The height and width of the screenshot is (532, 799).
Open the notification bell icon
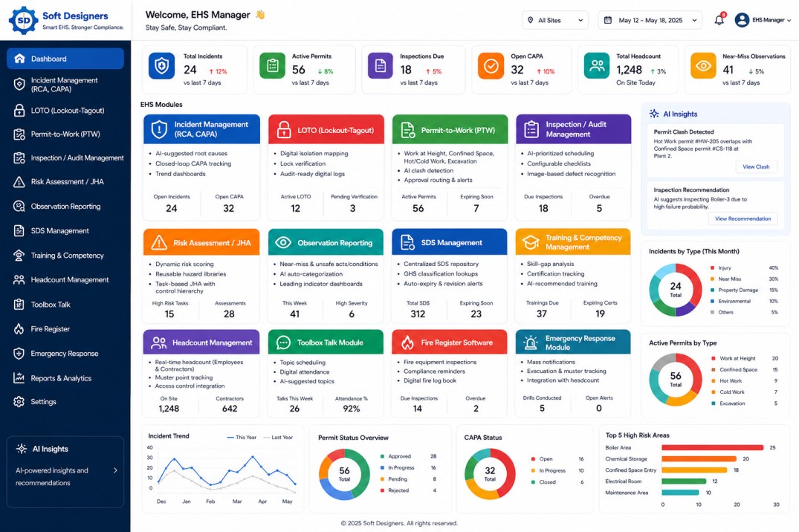[x=719, y=20]
